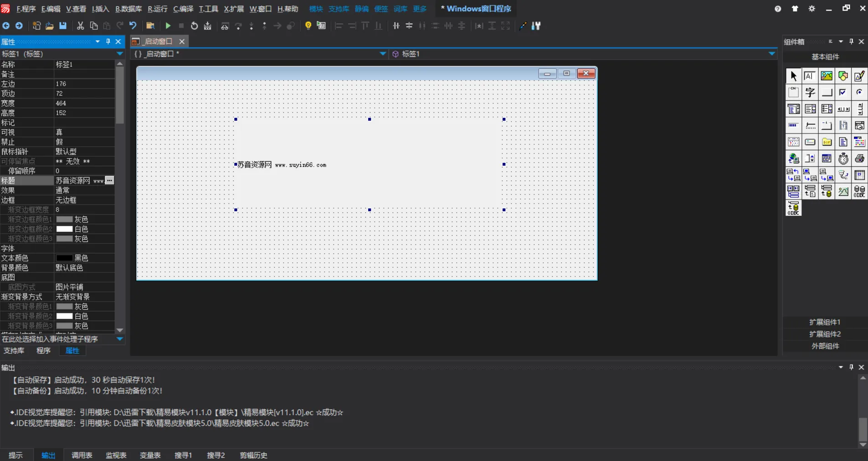Open the _启动窗口 code scope dropdown
The width and height of the screenshot is (868, 461).
click(383, 54)
